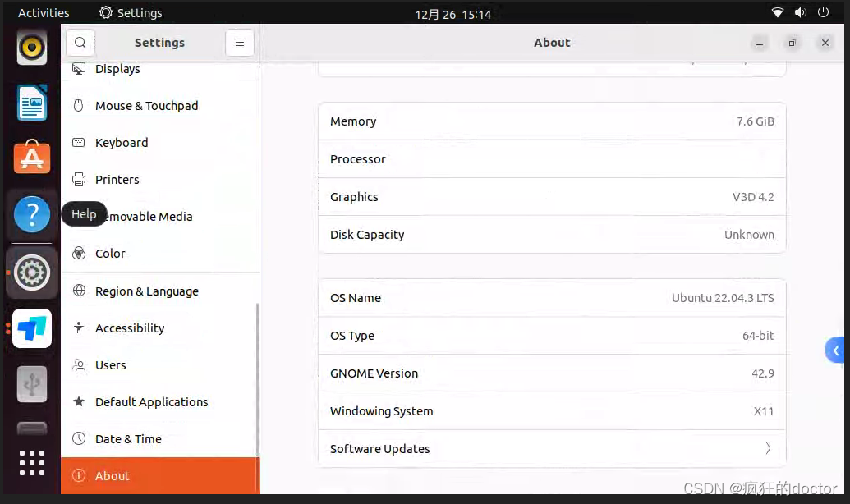Click the volume icon in the top bar
This screenshot has width=850, height=504.
click(x=799, y=12)
